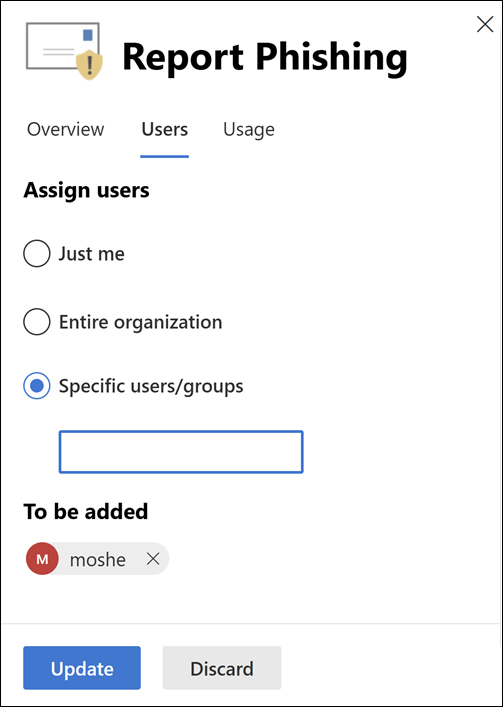
Task: Click the moshe name in the chip
Action: coord(98,560)
